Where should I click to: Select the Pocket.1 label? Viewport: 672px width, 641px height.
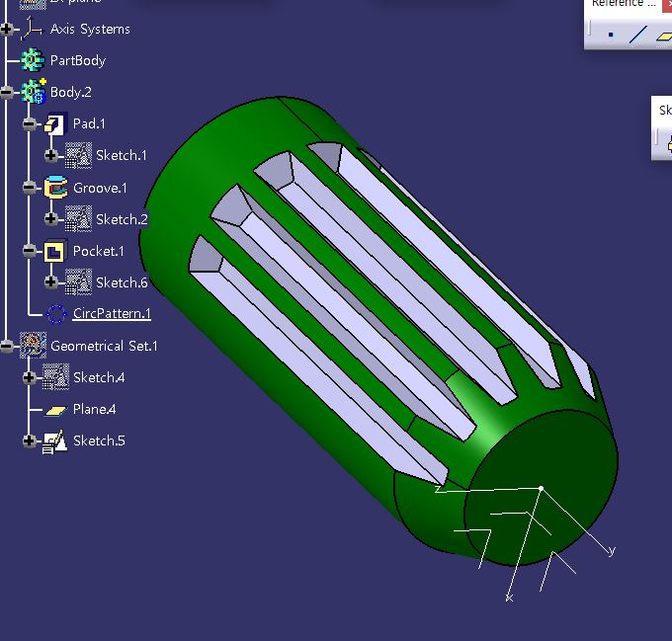99,251
